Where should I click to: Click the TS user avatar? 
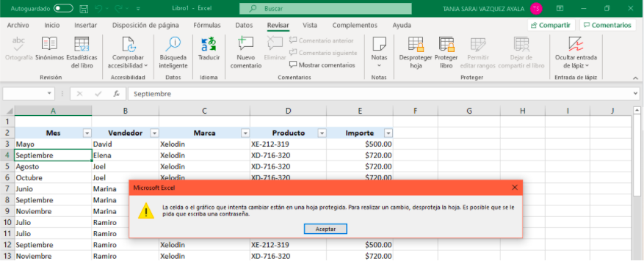[x=536, y=9]
